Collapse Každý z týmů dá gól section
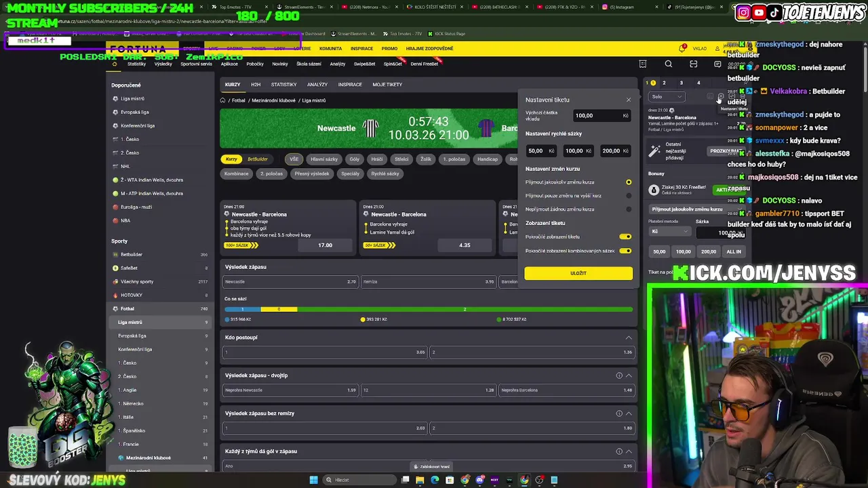 click(629, 451)
